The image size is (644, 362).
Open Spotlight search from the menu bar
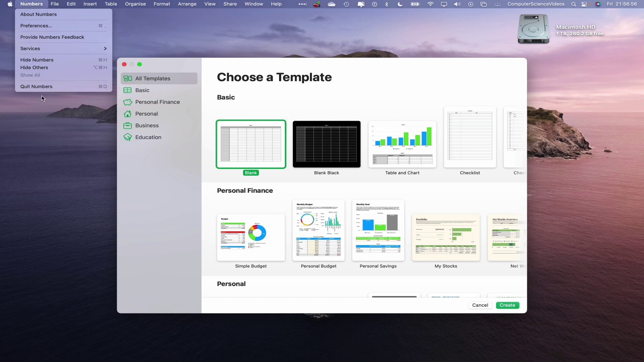pos(574,4)
